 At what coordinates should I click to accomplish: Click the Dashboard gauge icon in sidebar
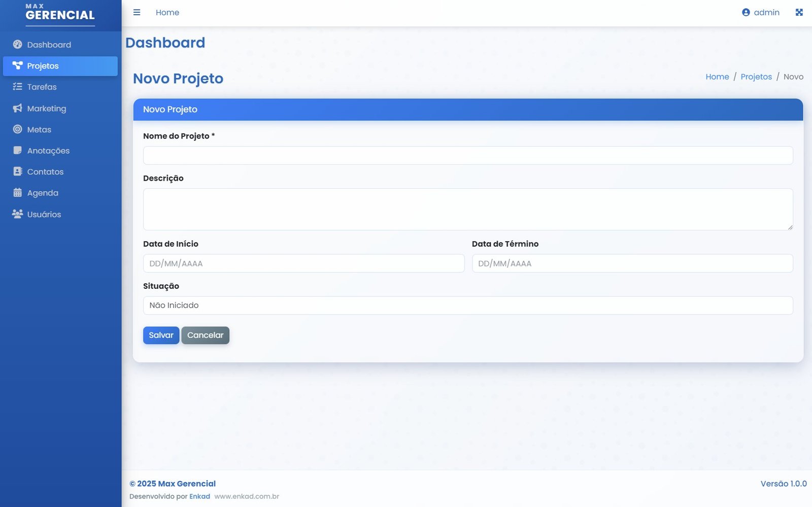pyautogui.click(x=17, y=45)
